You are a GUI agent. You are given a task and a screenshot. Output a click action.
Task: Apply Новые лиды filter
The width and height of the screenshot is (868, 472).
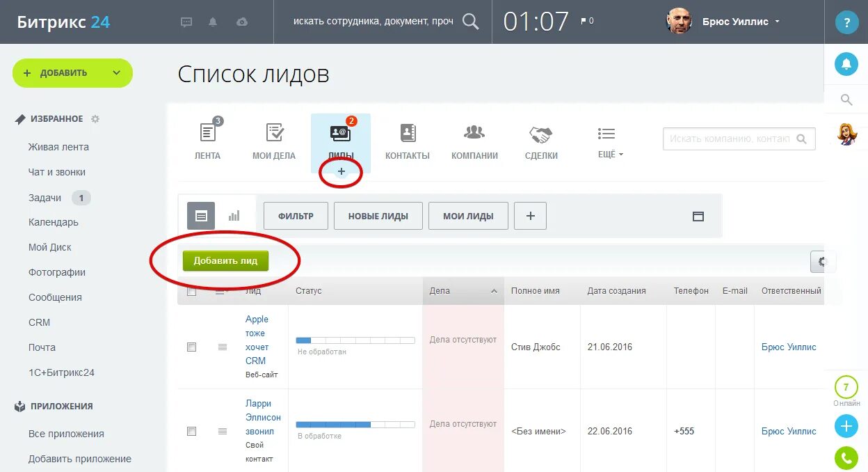[378, 216]
